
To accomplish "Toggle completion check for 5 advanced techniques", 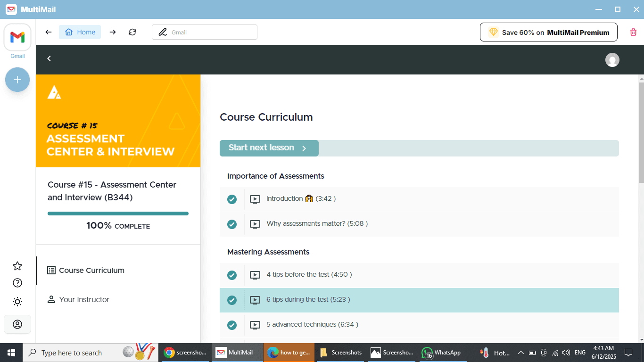I will (232, 325).
